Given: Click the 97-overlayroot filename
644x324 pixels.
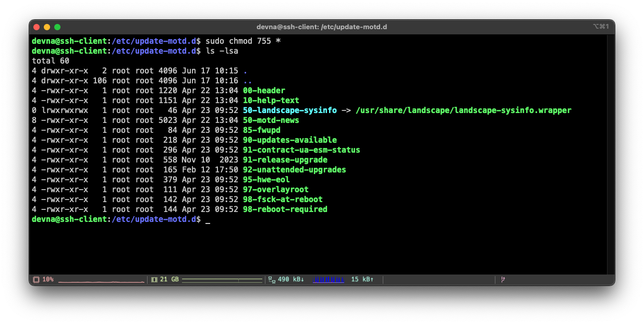Looking at the screenshot, I should [276, 190].
